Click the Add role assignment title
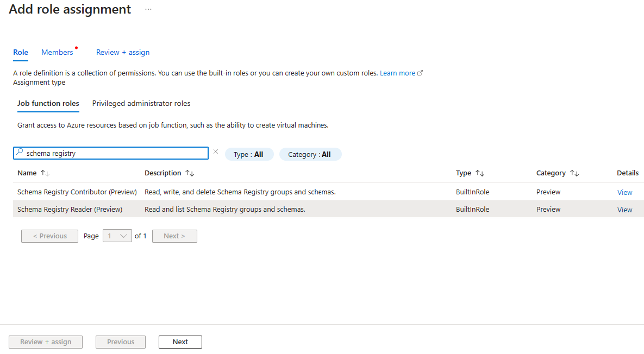Viewport: 644px width, 354px height. tap(70, 9)
